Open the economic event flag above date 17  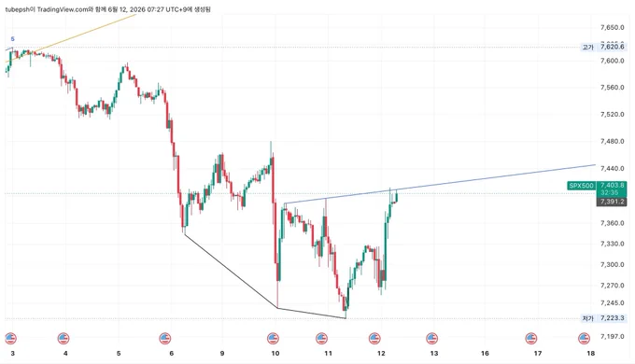(531, 338)
